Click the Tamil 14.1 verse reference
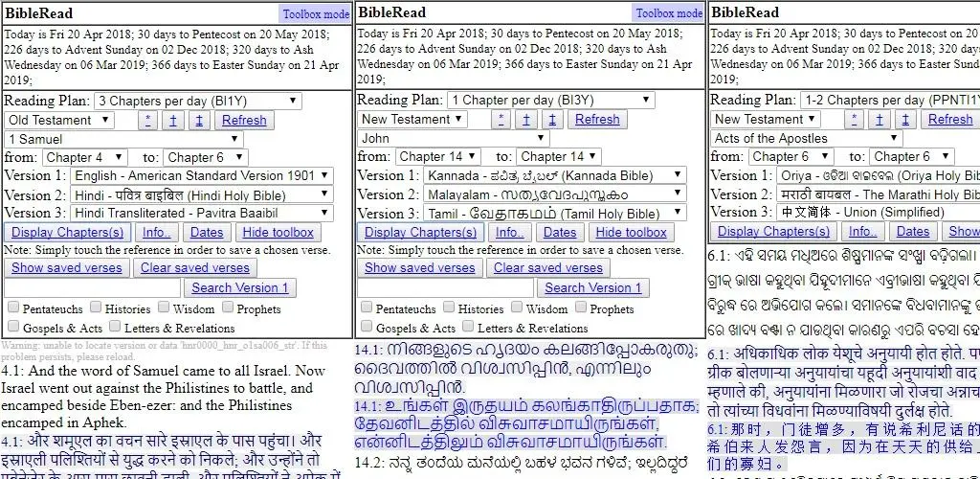This screenshot has width=980, height=479. [x=367, y=406]
